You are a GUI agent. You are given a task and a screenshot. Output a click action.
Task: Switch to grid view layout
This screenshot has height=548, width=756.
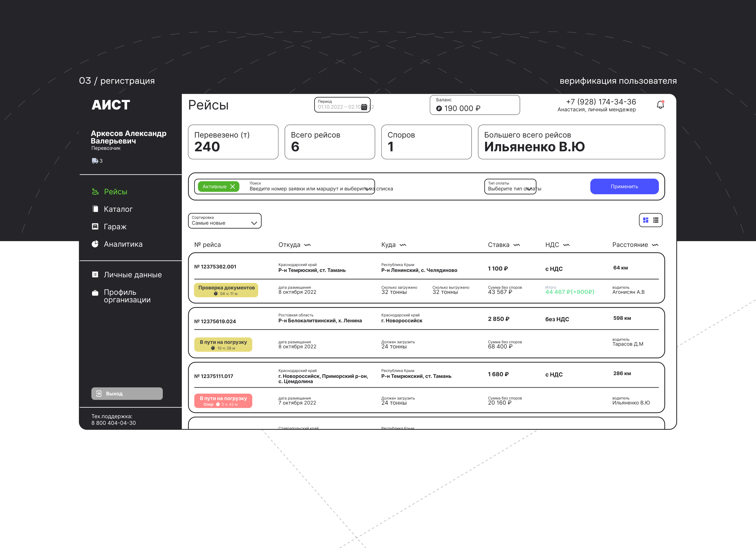(x=646, y=220)
